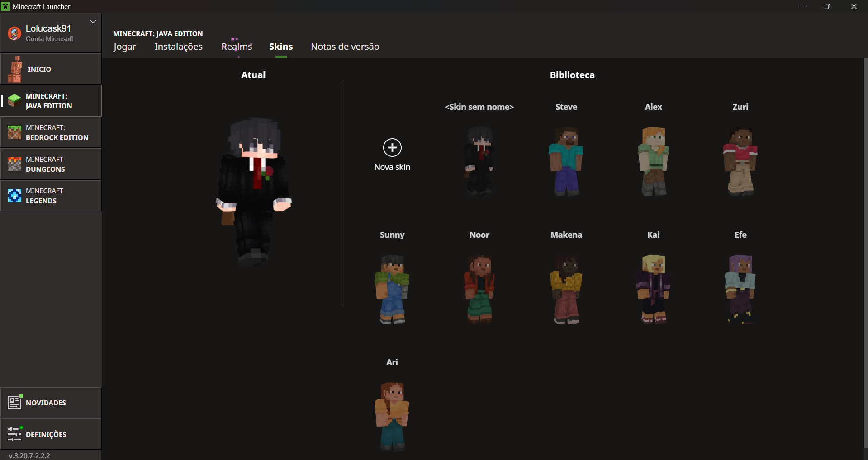Select the Skins tab
The width and height of the screenshot is (868, 460).
click(x=281, y=47)
